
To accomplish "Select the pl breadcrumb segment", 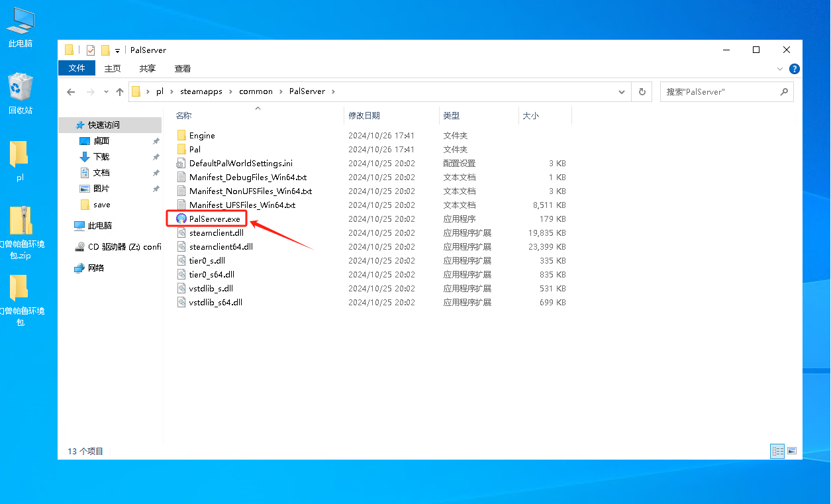I will pos(160,91).
